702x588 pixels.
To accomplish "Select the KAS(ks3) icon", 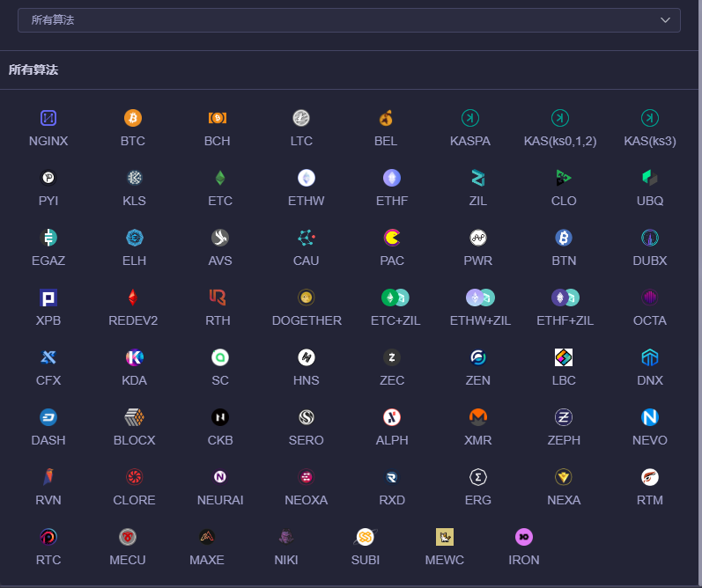I will (650, 118).
